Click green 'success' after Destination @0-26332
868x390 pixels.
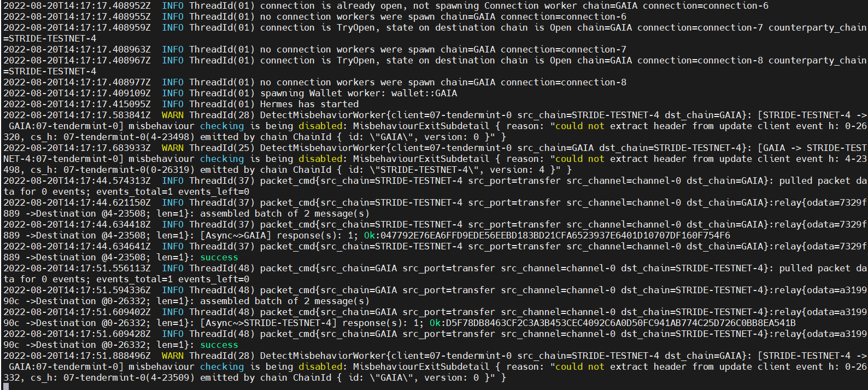(219, 345)
